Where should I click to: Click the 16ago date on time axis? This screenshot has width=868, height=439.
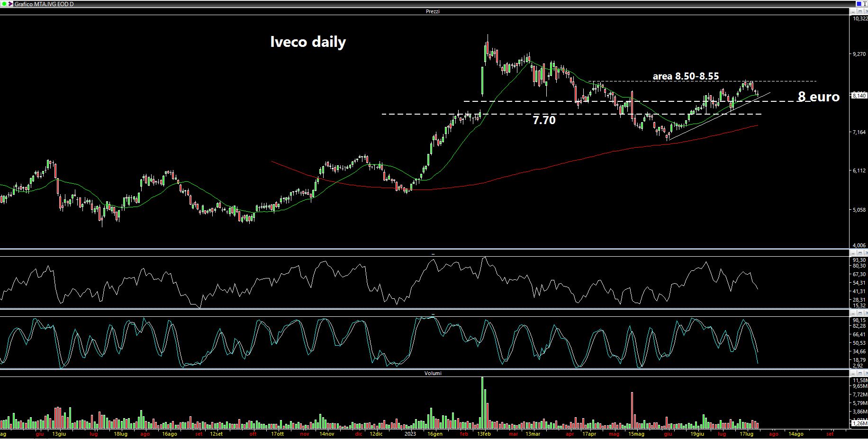(170, 434)
